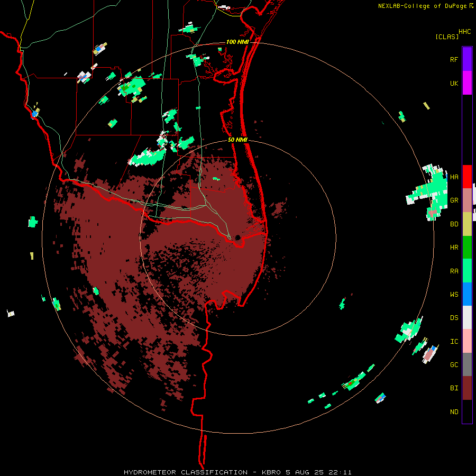The image size is (476, 476).
Task: Click the HA red legend swatch
Action: [467, 177]
